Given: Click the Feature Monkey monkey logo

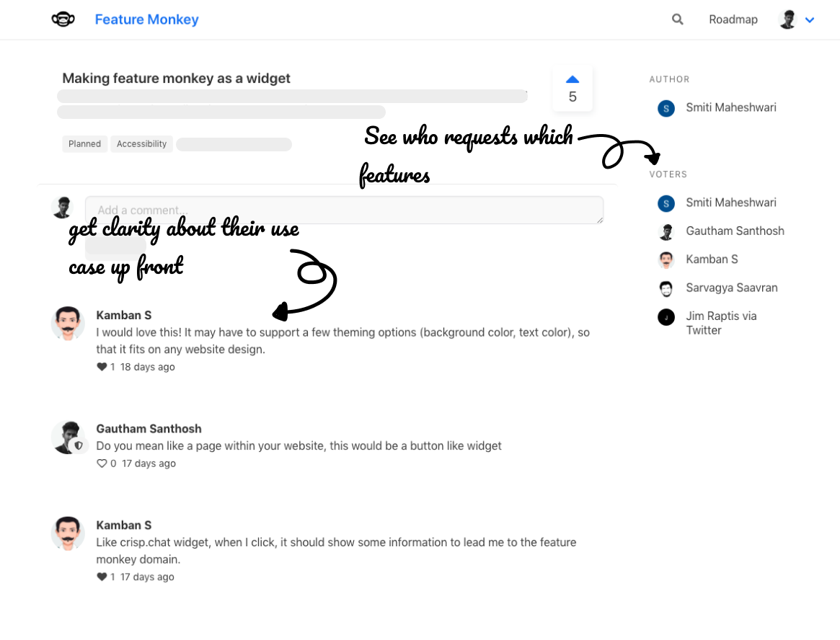Looking at the screenshot, I should click(x=63, y=19).
